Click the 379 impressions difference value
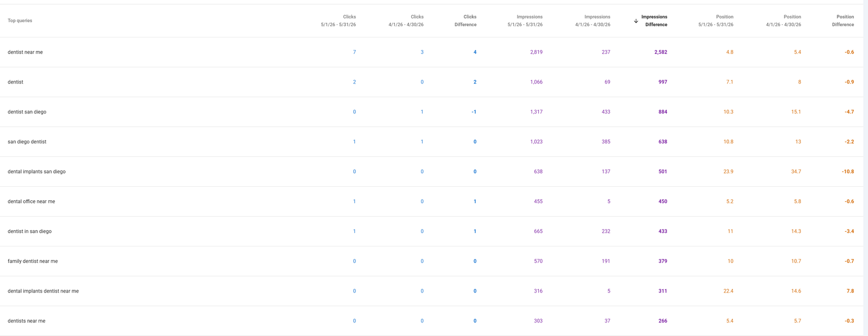The width and height of the screenshot is (868, 336). [663, 261]
